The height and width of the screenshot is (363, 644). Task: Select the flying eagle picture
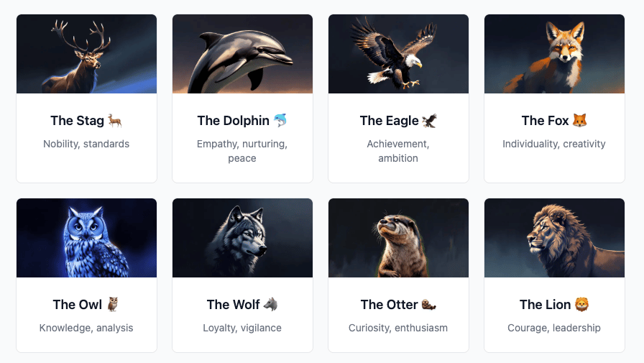point(398,54)
